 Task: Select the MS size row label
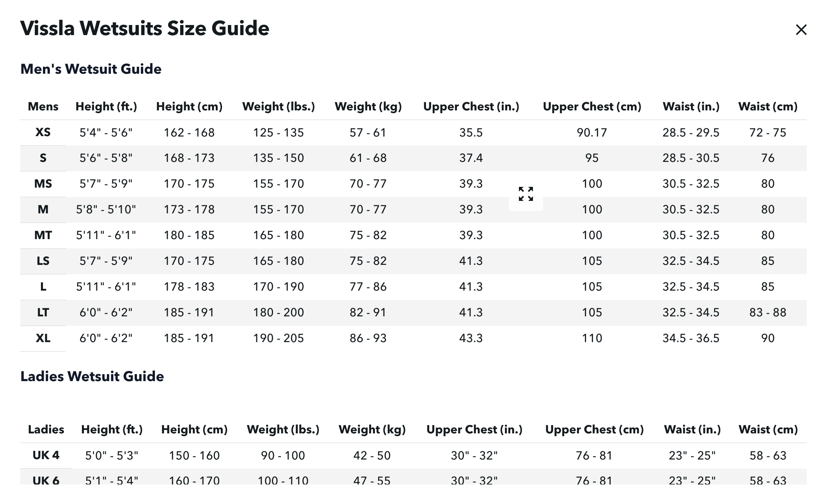point(43,184)
